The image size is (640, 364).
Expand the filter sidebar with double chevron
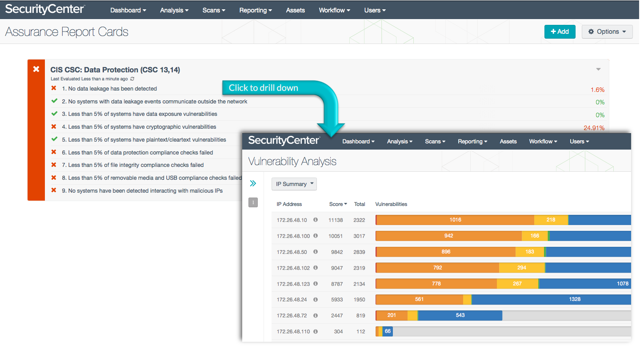[x=253, y=183]
